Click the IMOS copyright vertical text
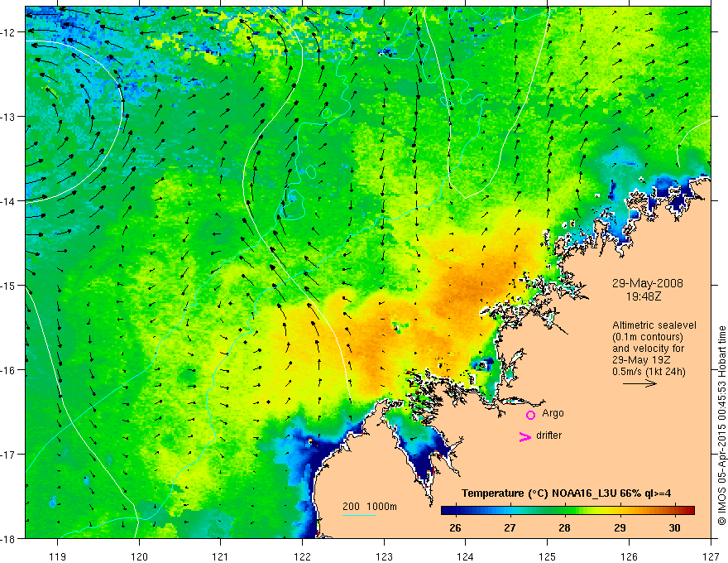Screen dimensions: 728x563 tap(721, 426)
